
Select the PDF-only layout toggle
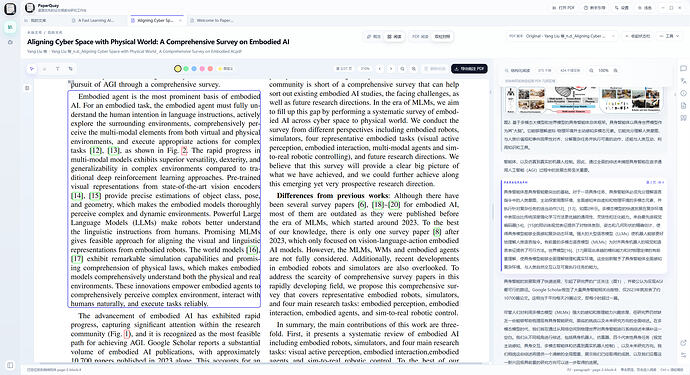tap(420, 37)
